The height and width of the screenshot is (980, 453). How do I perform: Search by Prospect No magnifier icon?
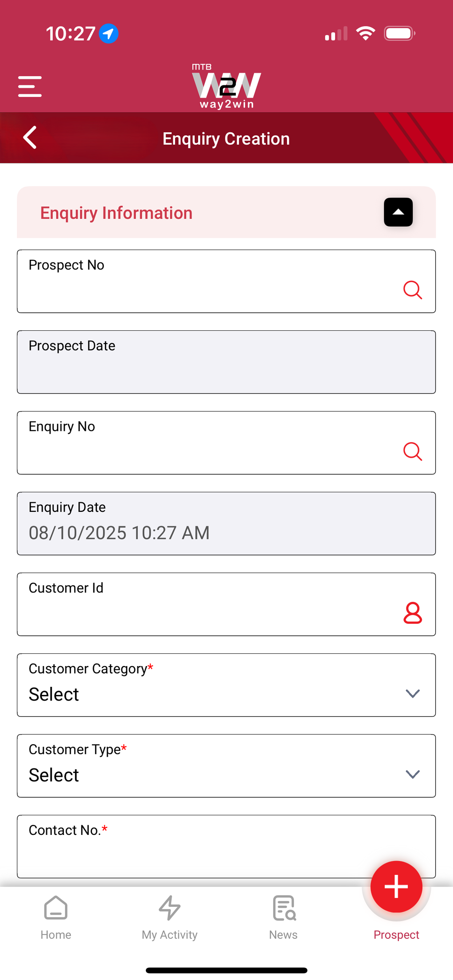[x=413, y=290]
